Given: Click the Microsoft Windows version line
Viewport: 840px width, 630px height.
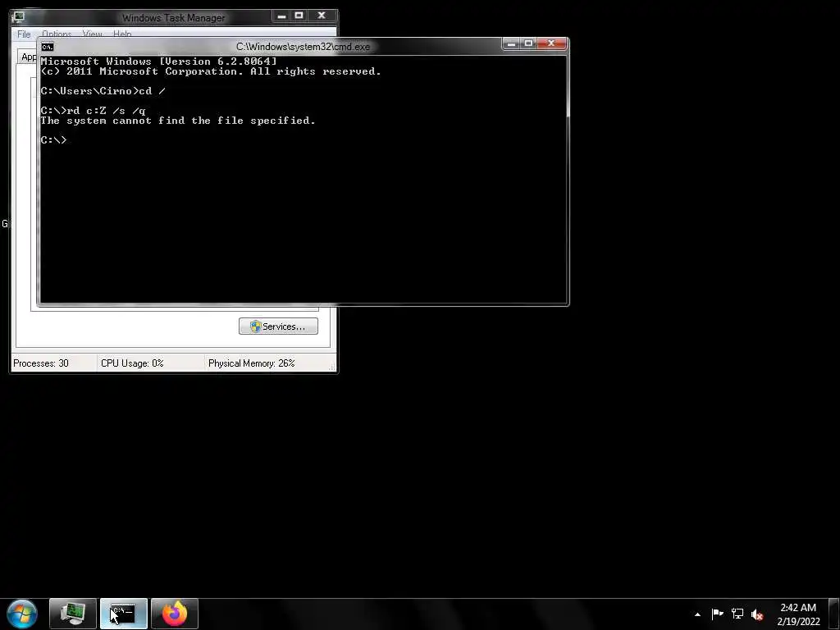Looking at the screenshot, I should tap(159, 61).
